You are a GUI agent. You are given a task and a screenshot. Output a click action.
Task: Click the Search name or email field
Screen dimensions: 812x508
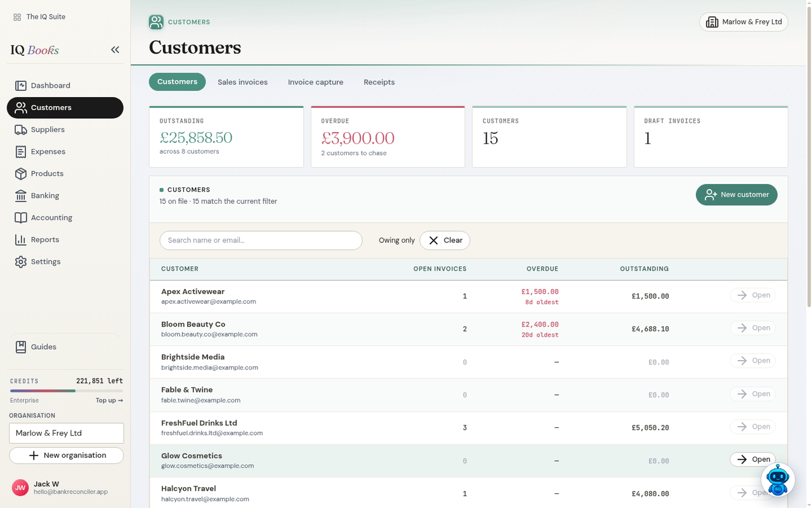click(261, 241)
